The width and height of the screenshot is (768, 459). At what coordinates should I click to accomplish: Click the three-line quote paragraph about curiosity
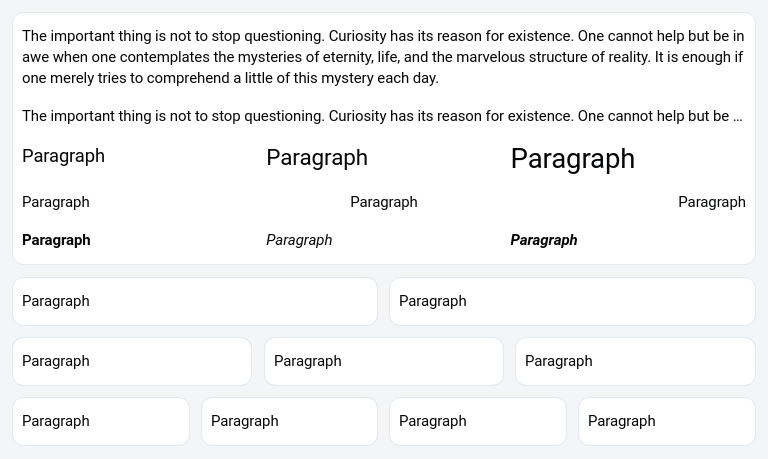[383, 57]
